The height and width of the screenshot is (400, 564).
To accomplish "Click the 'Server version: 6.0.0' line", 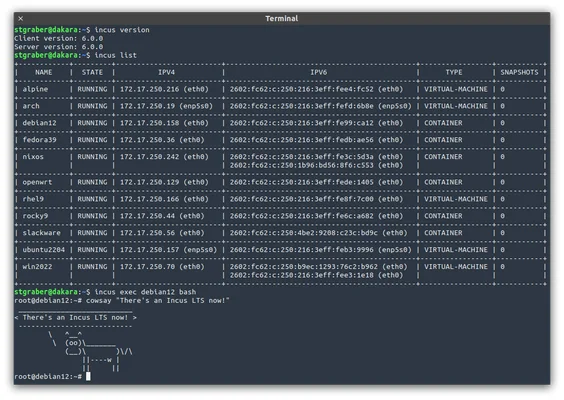I will click(x=59, y=47).
